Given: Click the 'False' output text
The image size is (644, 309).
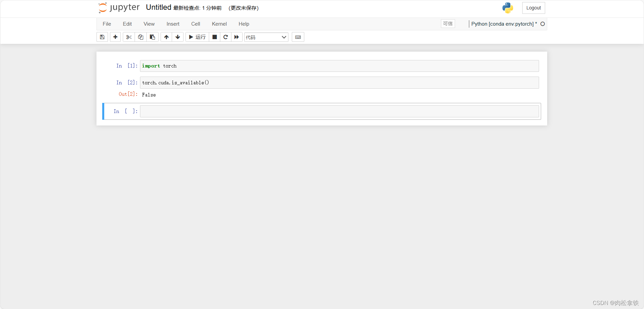Looking at the screenshot, I should pos(149,95).
